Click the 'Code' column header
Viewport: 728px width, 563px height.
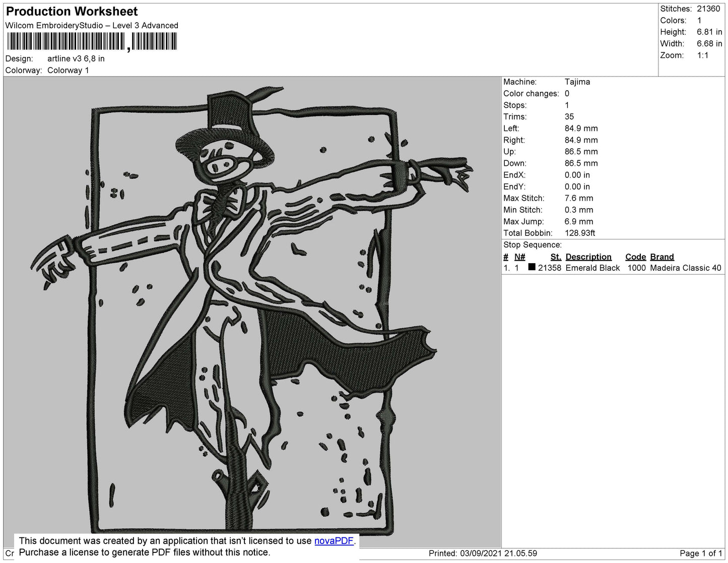click(635, 257)
